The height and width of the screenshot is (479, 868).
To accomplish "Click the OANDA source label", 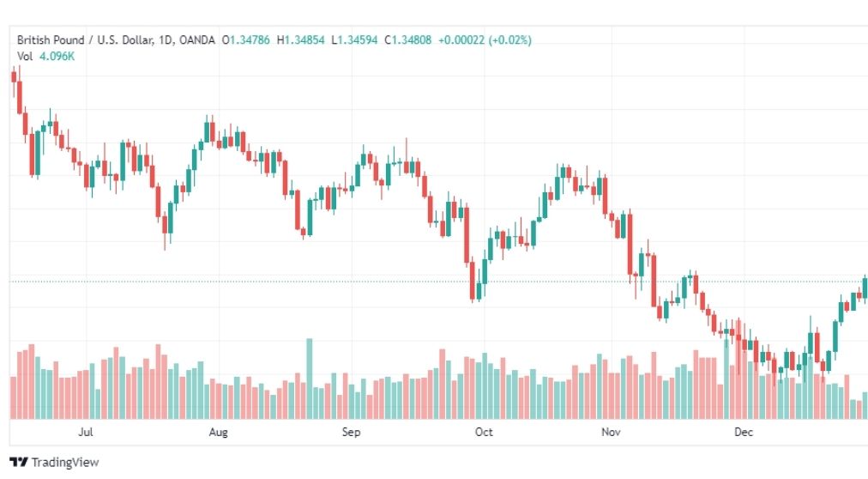I will pos(197,39).
